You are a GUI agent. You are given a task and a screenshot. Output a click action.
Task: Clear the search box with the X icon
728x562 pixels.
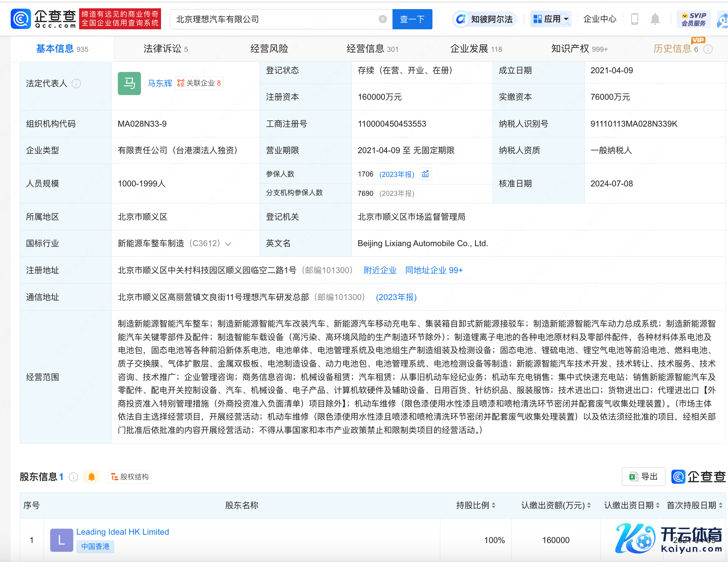[383, 19]
